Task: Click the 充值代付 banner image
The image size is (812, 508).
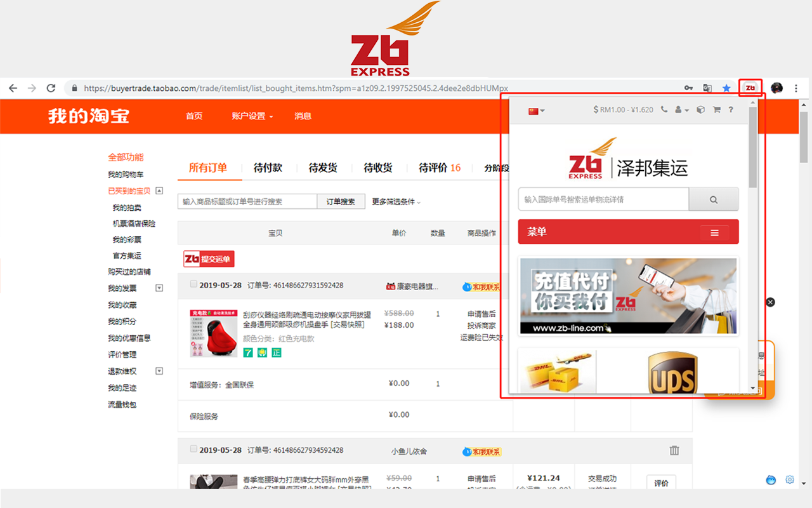Action: pos(629,296)
